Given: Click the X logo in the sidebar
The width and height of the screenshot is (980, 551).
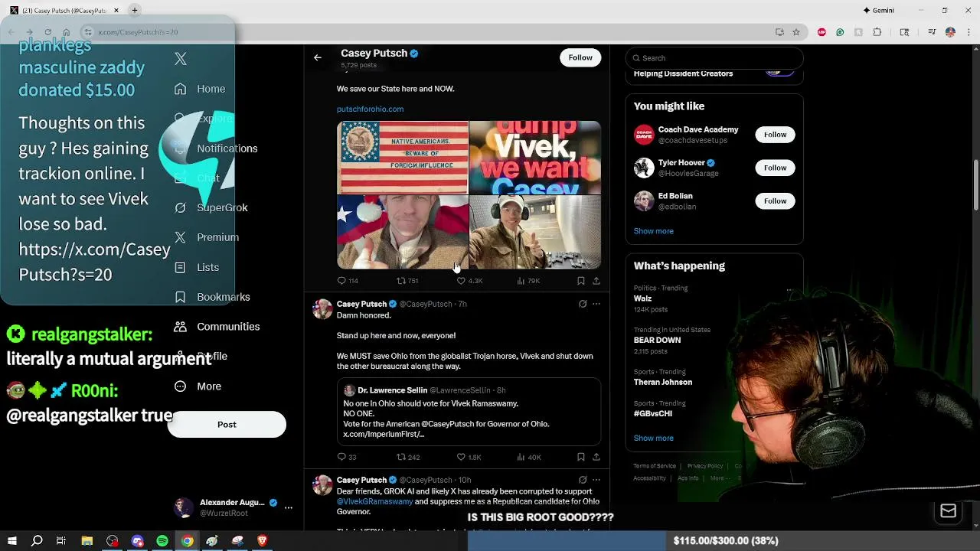Looking at the screenshot, I should (x=181, y=59).
